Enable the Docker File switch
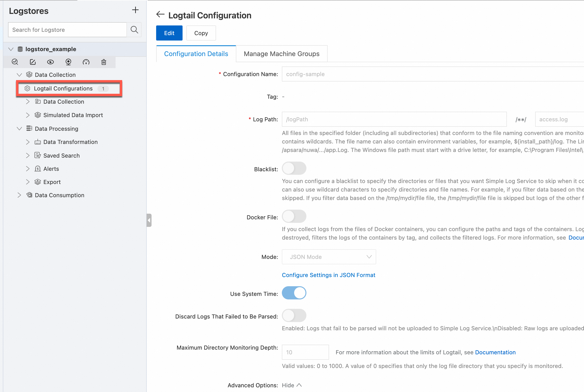584x392 pixels. pyautogui.click(x=294, y=216)
